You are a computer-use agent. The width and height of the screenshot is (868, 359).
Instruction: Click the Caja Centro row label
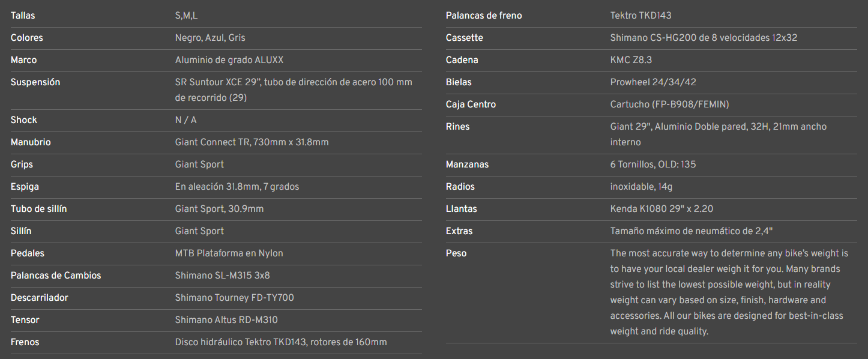(x=471, y=104)
